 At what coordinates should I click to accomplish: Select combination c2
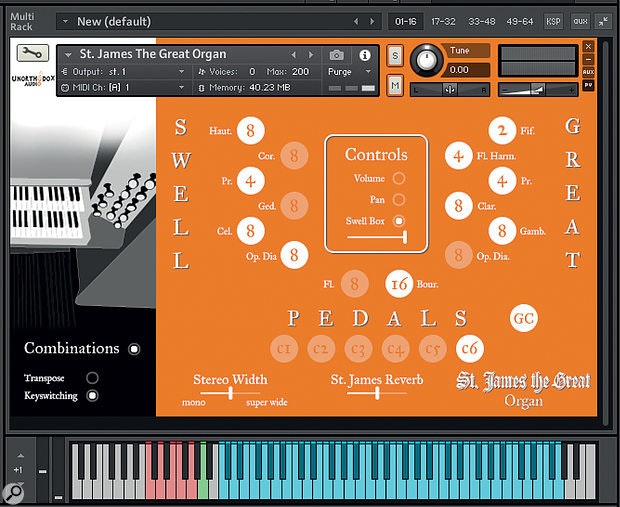pos(321,349)
